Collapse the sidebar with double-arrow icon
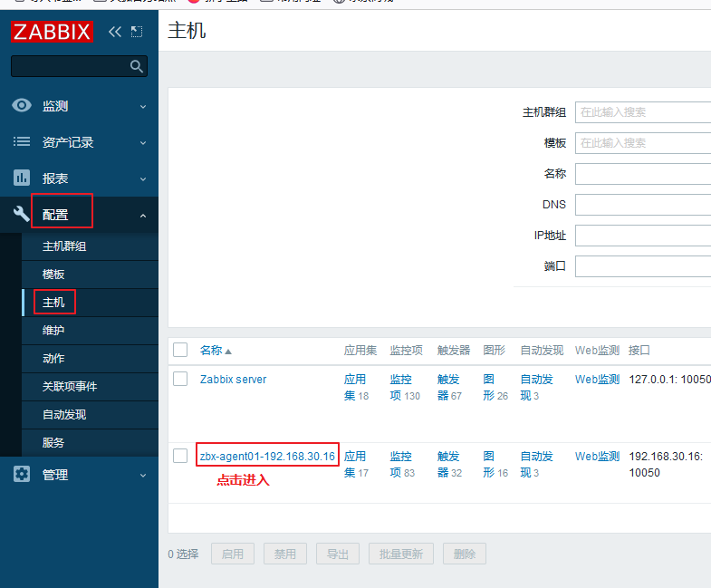 [x=115, y=32]
